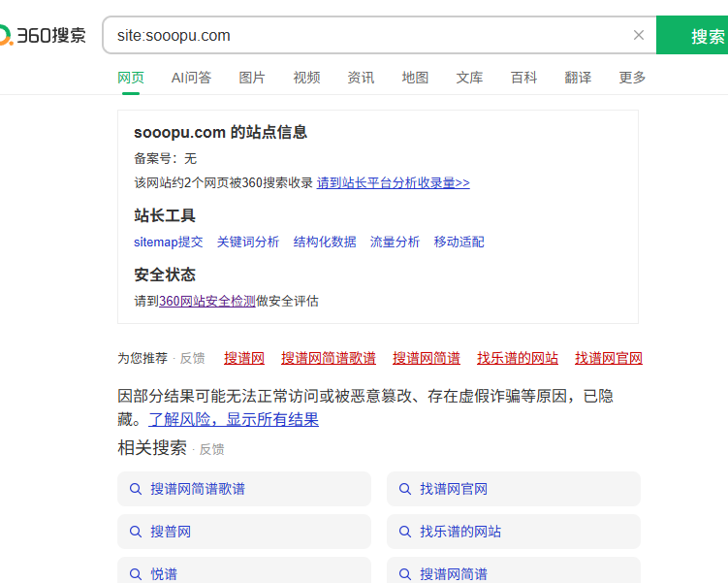Image resolution: width=728 pixels, height=583 pixels.
Task: Select related search 悦谱
Action: click(244, 570)
